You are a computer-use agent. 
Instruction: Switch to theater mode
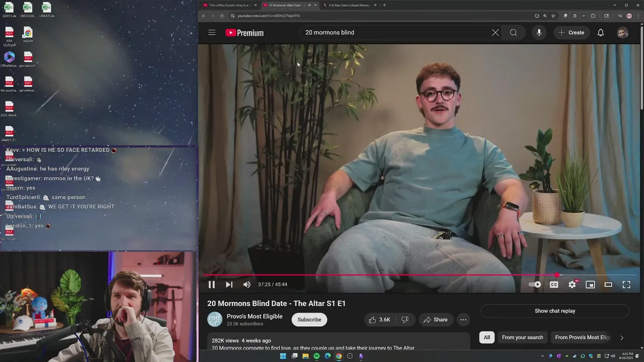(x=608, y=285)
